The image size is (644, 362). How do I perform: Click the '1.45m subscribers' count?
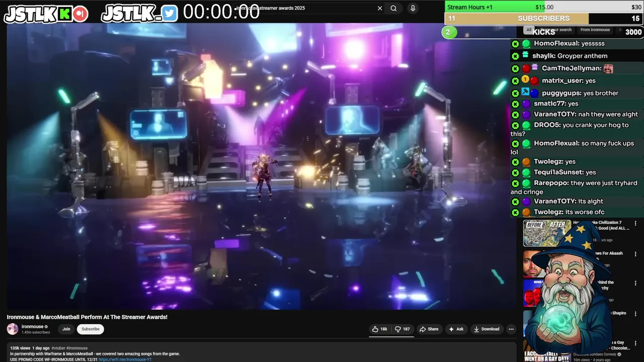click(36, 332)
